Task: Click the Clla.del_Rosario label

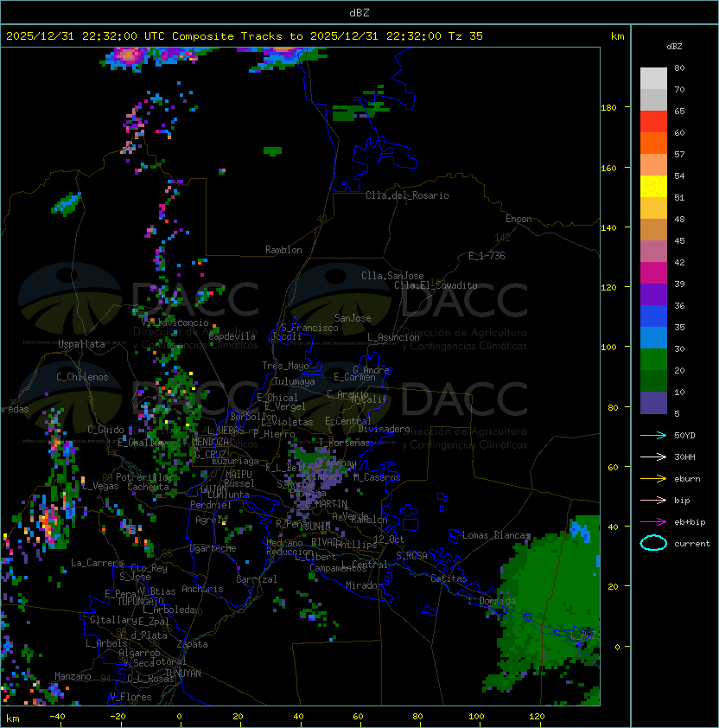Action: 407,195
